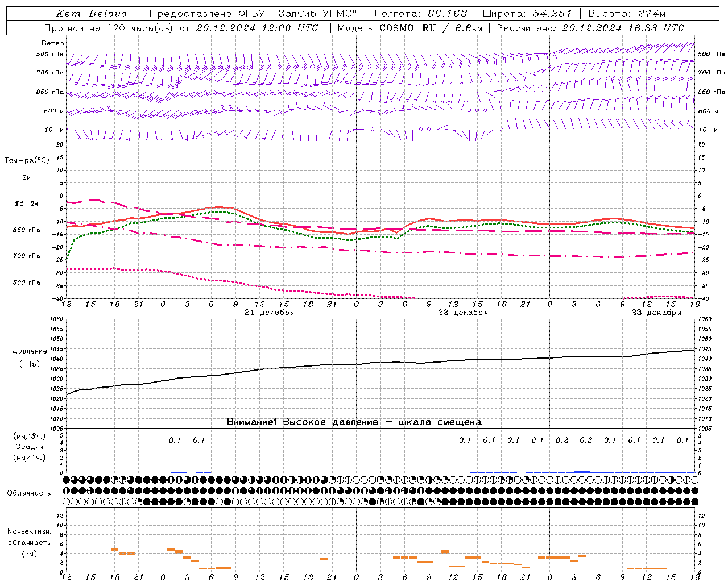Image resolution: width=728 pixels, height=582 pixels.
Task: Click the forecast start 20.12.2024 12:00 UTC
Action: (x=257, y=28)
